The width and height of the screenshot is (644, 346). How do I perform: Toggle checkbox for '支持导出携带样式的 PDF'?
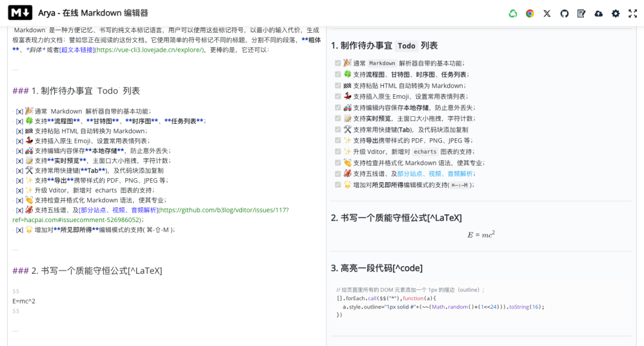pos(338,140)
